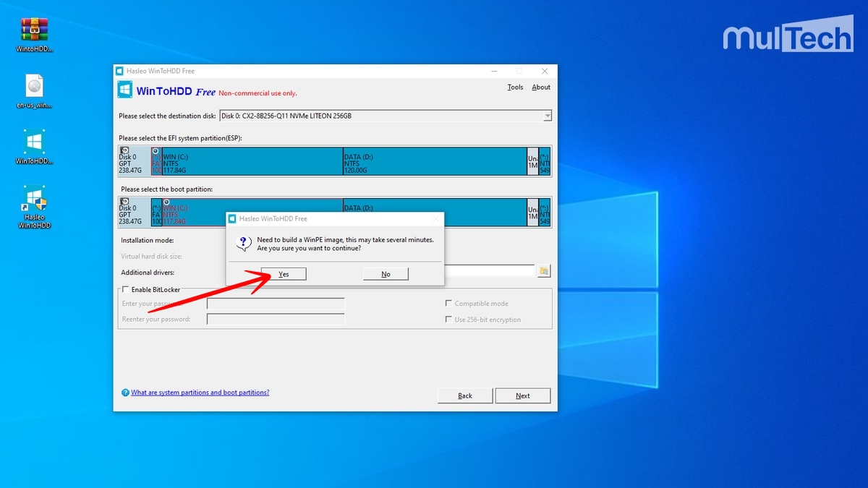Select the WinToHDD installer icon on desktop
This screenshot has height=488, width=868.
point(34,142)
